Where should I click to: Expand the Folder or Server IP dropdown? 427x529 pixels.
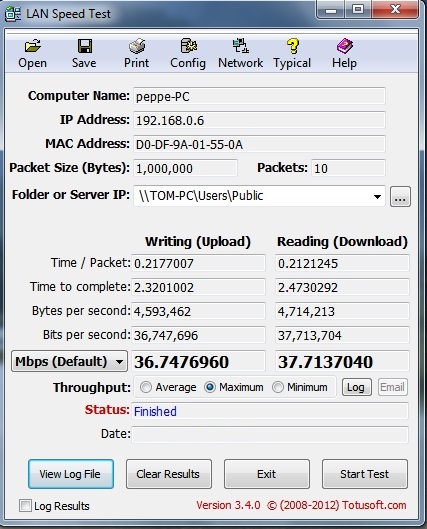pos(377,196)
